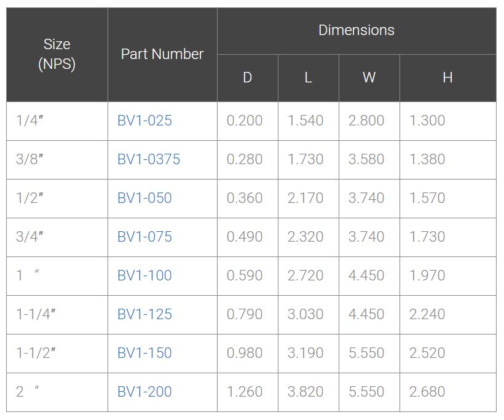Viewport: 504px width, 420px height.
Task: Select the D dimension column header
Action: pos(247,77)
